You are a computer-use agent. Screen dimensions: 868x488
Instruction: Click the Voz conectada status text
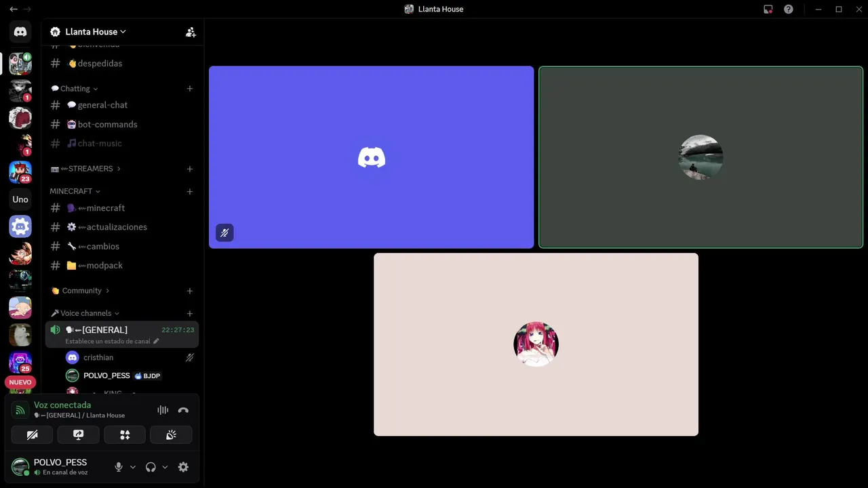[x=62, y=405]
